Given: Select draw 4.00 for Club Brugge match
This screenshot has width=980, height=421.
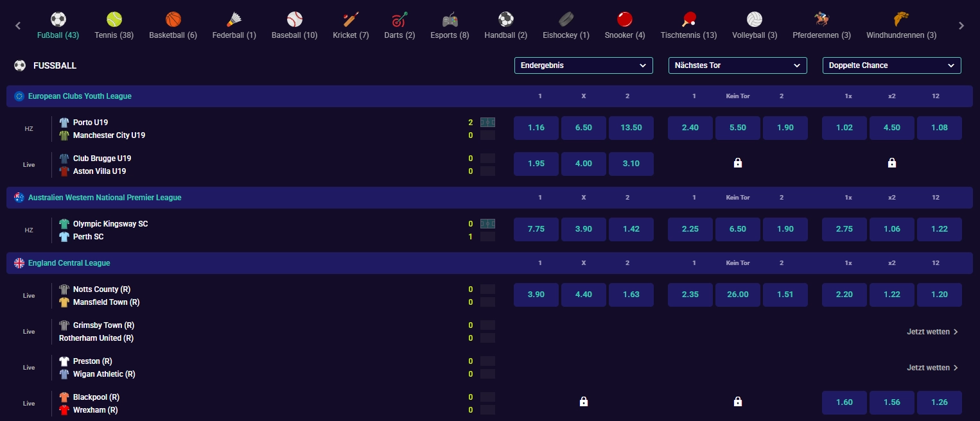Looking at the screenshot, I should pos(584,164).
